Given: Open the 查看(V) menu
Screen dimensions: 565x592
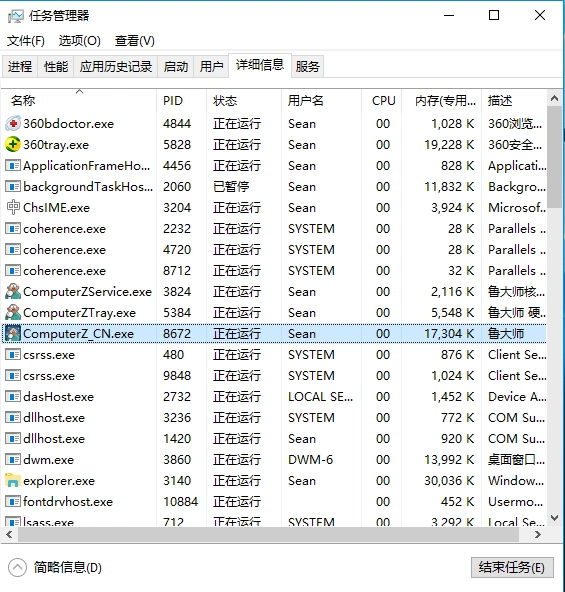Looking at the screenshot, I should [135, 41].
